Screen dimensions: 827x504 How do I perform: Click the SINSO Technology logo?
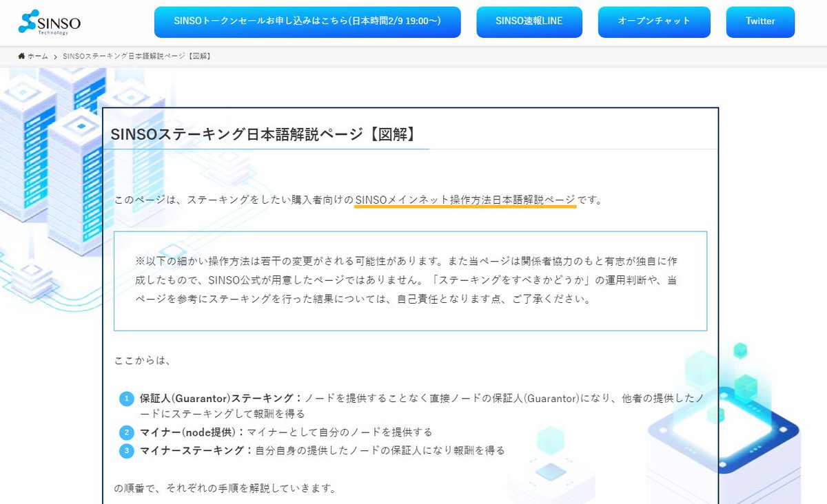coord(50,22)
